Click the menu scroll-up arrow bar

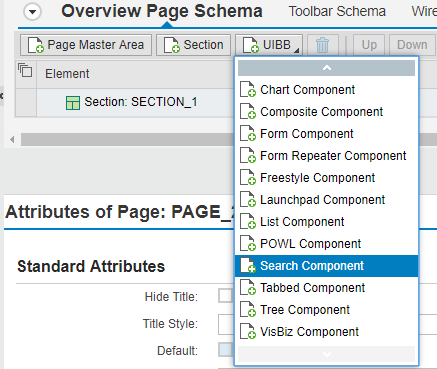[x=326, y=68]
